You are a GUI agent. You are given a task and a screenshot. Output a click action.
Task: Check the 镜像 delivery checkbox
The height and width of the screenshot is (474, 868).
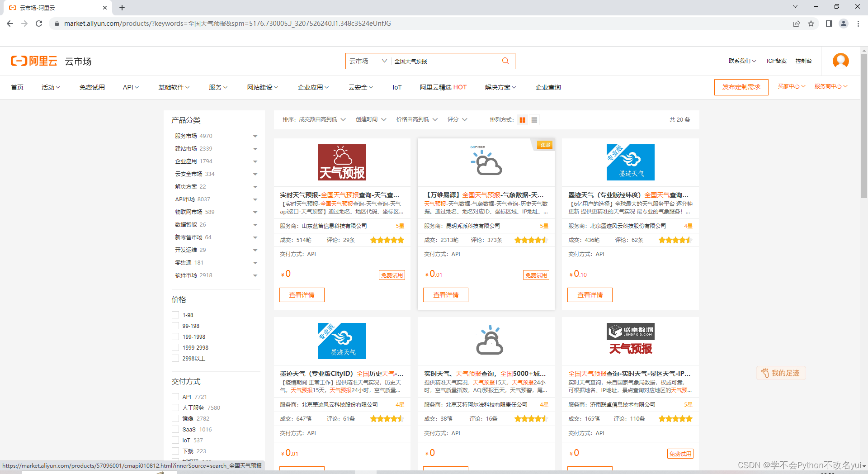point(175,418)
